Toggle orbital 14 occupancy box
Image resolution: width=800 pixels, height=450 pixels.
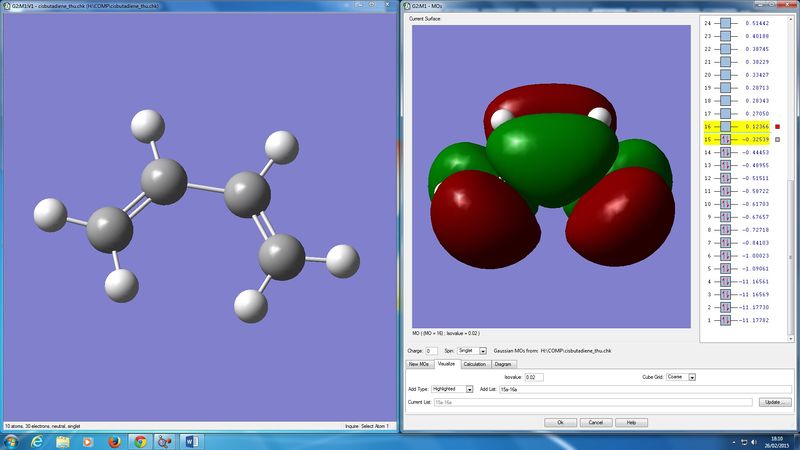point(727,152)
